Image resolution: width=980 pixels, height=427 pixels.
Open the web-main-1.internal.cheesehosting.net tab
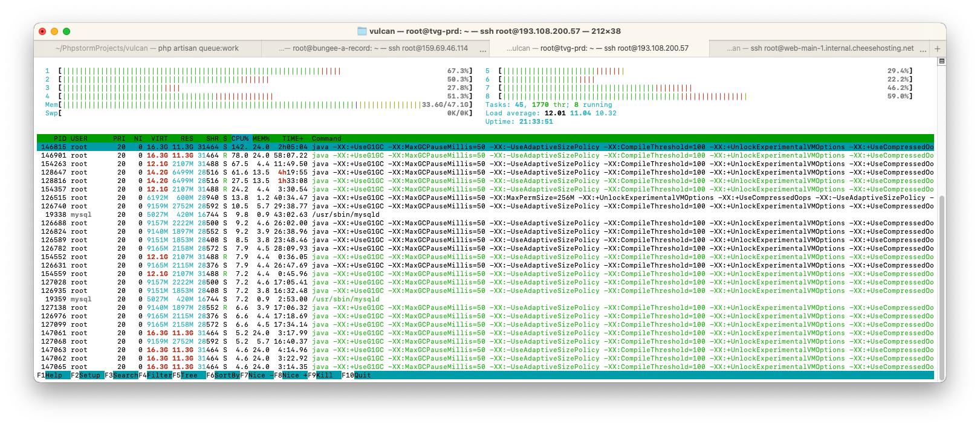(x=822, y=48)
